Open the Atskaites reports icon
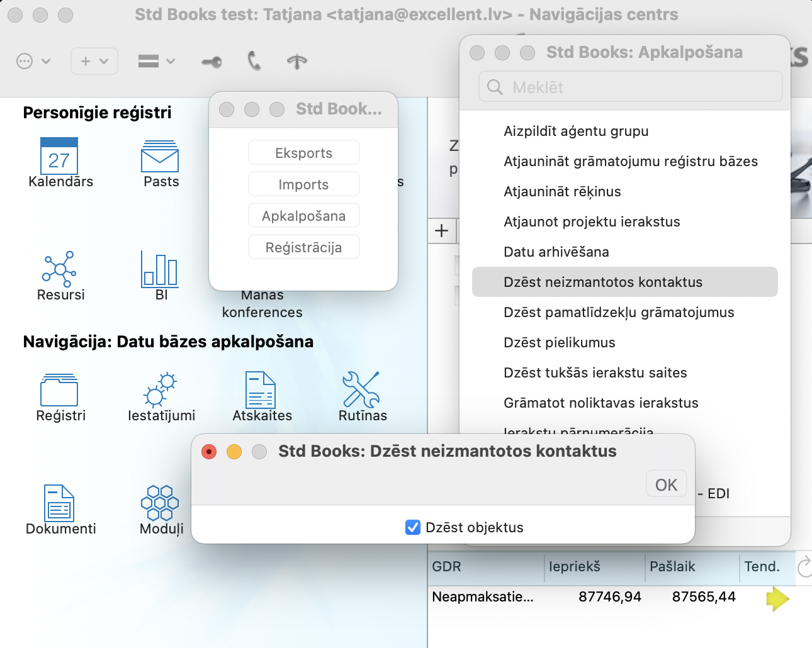812x648 pixels. point(261,390)
